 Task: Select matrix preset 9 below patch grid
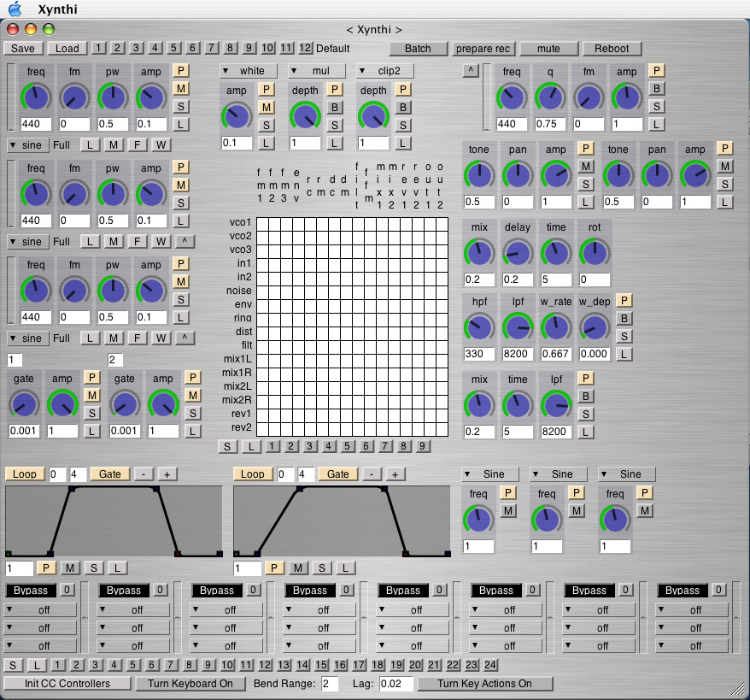[x=422, y=446]
